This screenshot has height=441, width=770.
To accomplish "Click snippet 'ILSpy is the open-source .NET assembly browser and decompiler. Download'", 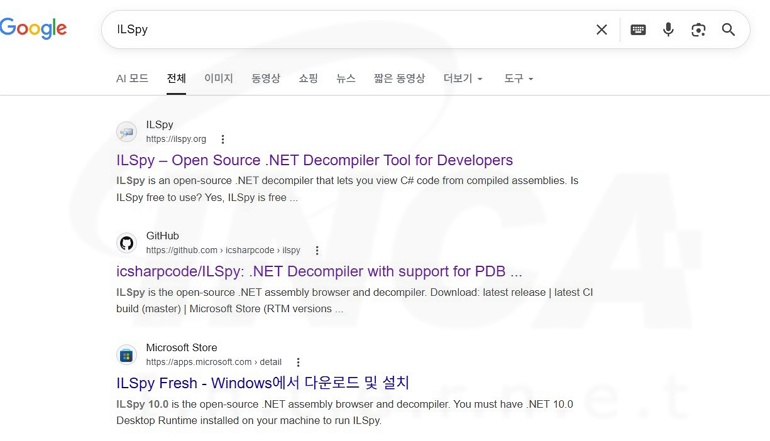I will (x=355, y=301).
